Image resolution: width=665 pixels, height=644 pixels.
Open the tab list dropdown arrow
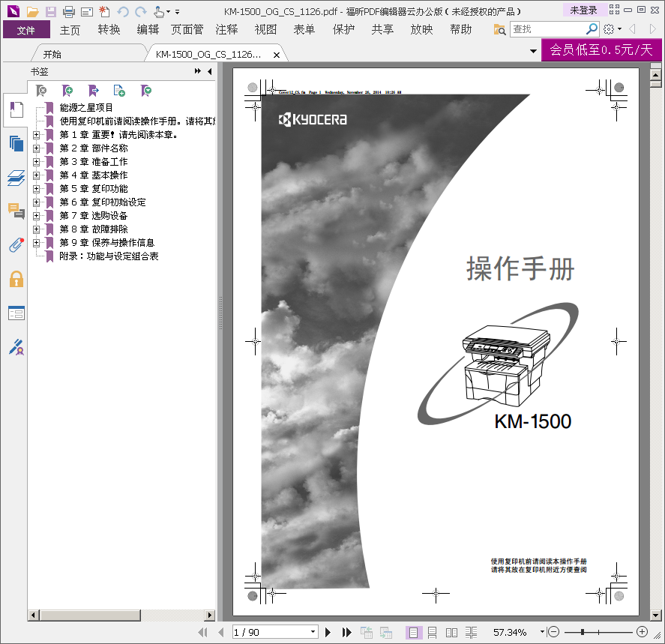coord(533,51)
